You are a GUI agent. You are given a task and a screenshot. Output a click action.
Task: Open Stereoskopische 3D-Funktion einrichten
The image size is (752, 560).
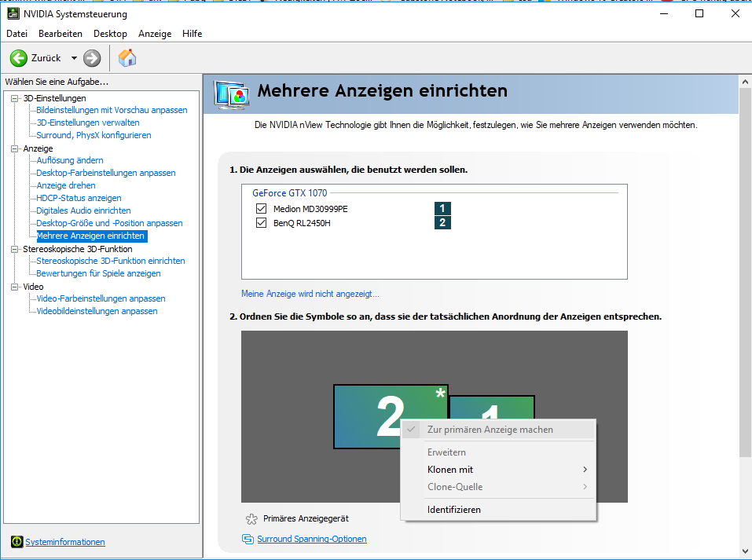pyautogui.click(x=111, y=261)
